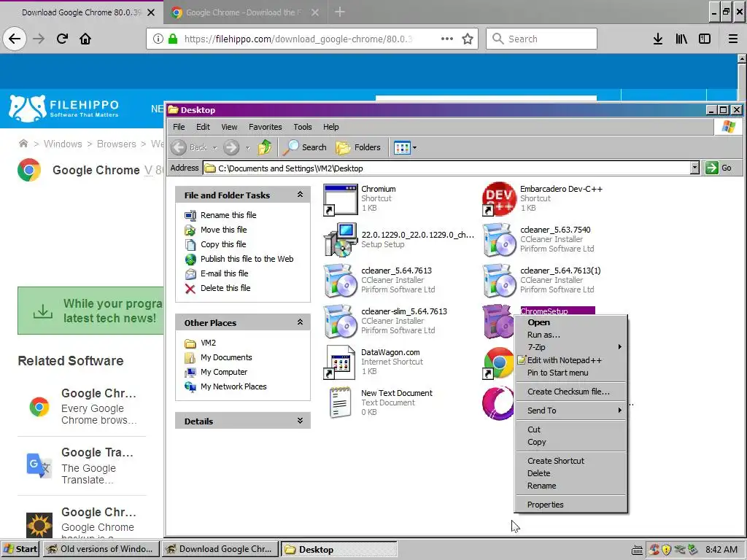Select ChromeSetup file icon
This screenshot has width=747, height=560.
tap(498, 322)
